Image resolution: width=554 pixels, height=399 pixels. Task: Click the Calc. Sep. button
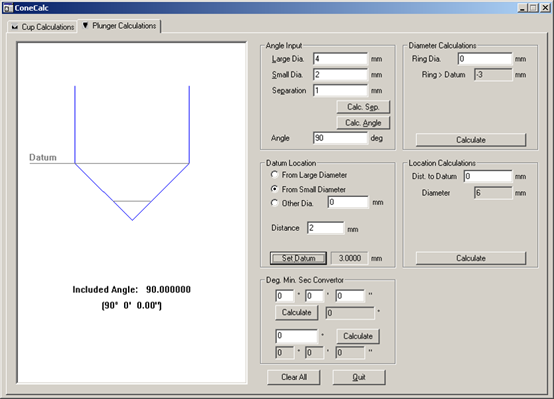[x=363, y=107]
